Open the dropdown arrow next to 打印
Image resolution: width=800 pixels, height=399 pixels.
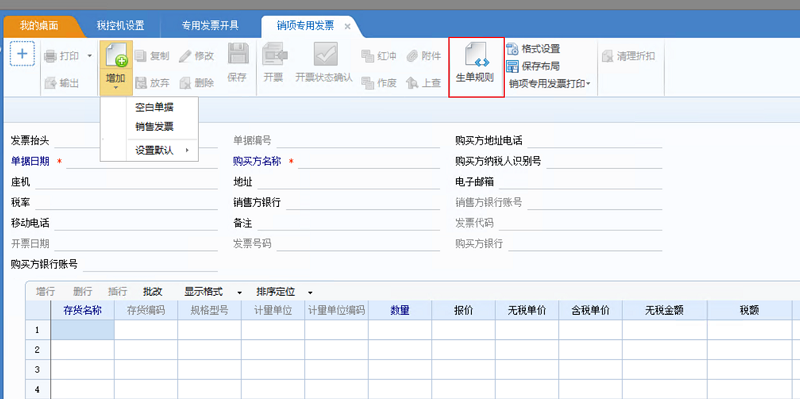(90, 56)
